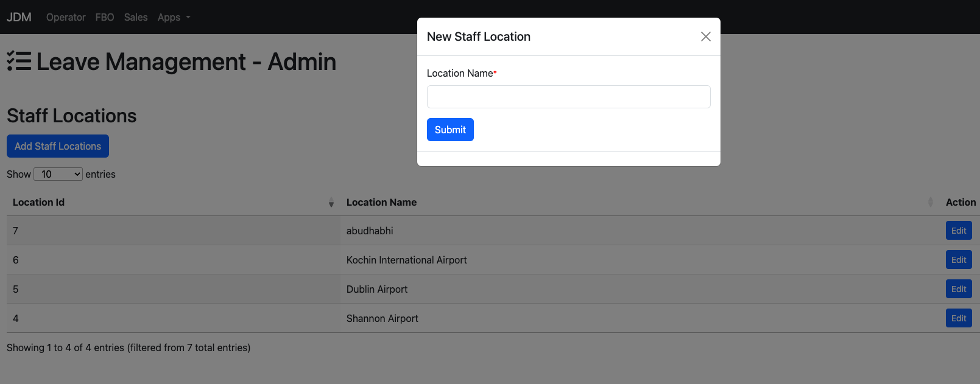Image resolution: width=980 pixels, height=384 pixels.
Task: Edit the Dublin Airport location
Action: pyautogui.click(x=958, y=289)
